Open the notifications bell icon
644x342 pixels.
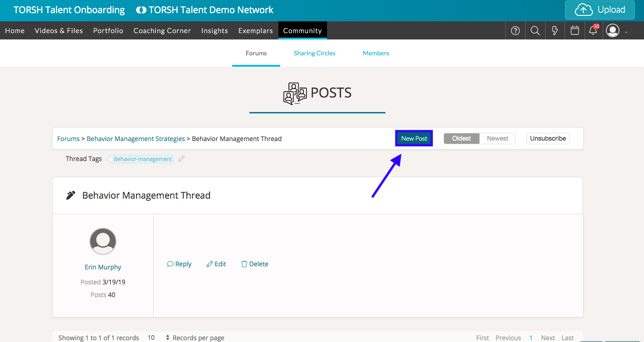pos(593,31)
